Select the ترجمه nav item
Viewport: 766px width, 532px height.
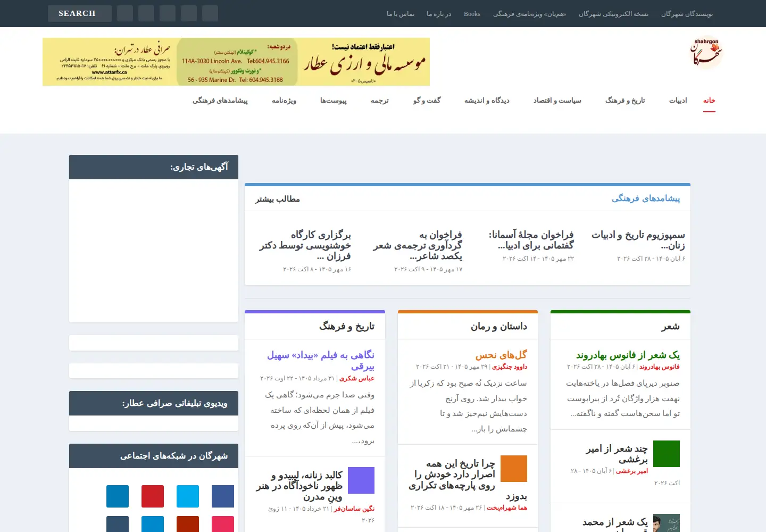point(380,101)
